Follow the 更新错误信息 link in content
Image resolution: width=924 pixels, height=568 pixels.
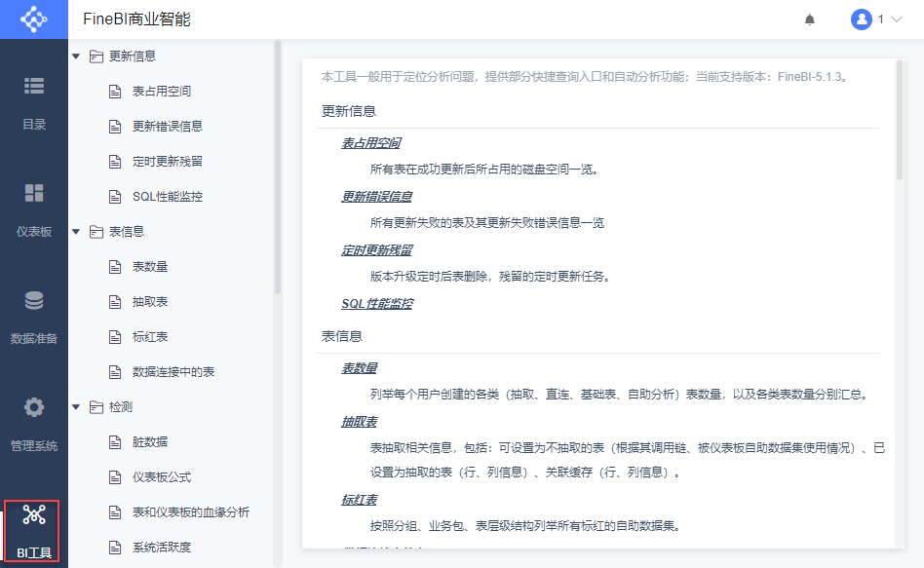pyautogui.click(x=376, y=197)
